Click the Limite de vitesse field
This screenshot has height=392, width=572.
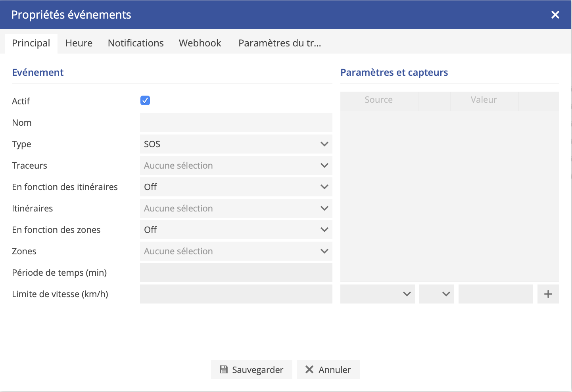pyautogui.click(x=236, y=294)
